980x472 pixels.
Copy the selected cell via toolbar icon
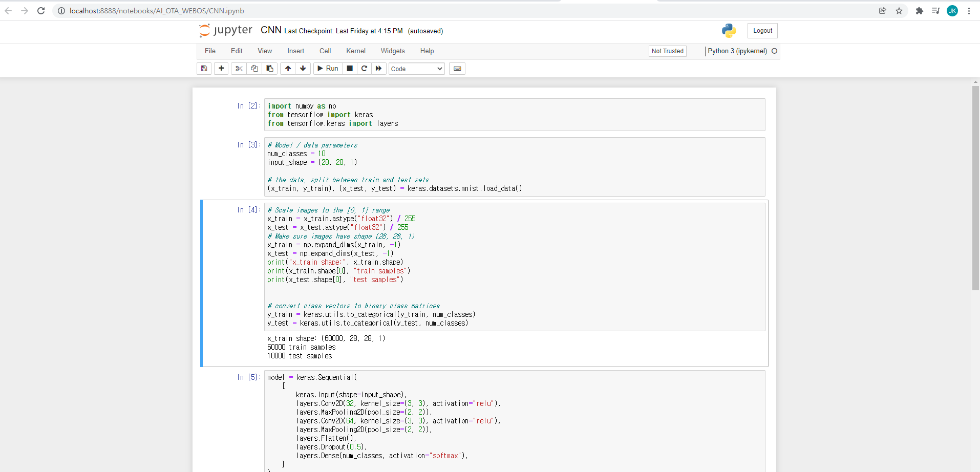254,68
